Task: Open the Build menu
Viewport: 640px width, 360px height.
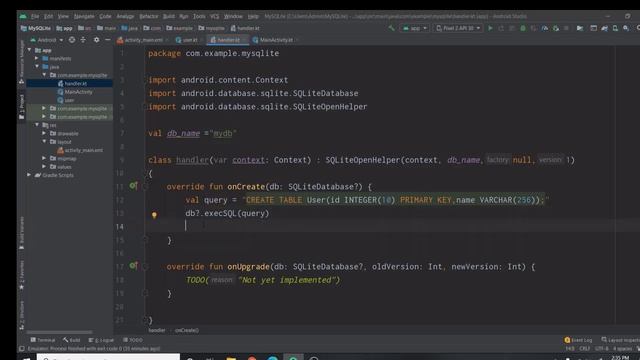Action: tap(169, 16)
